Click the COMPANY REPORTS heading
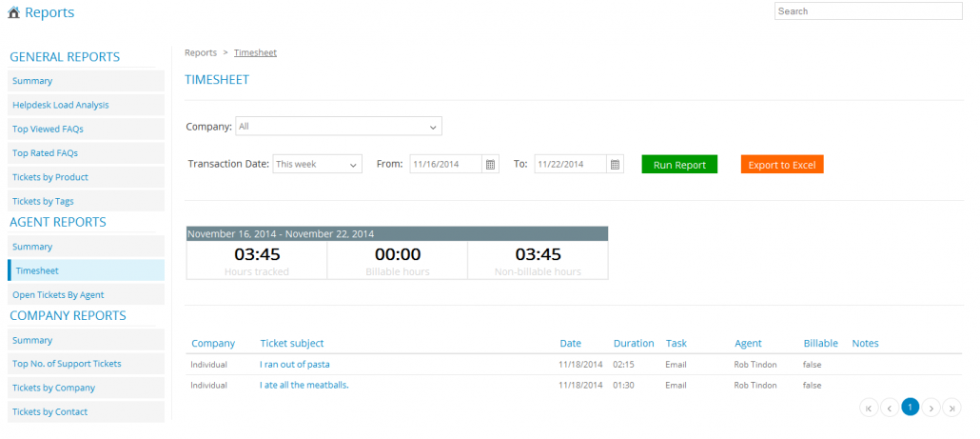 pos(69,316)
